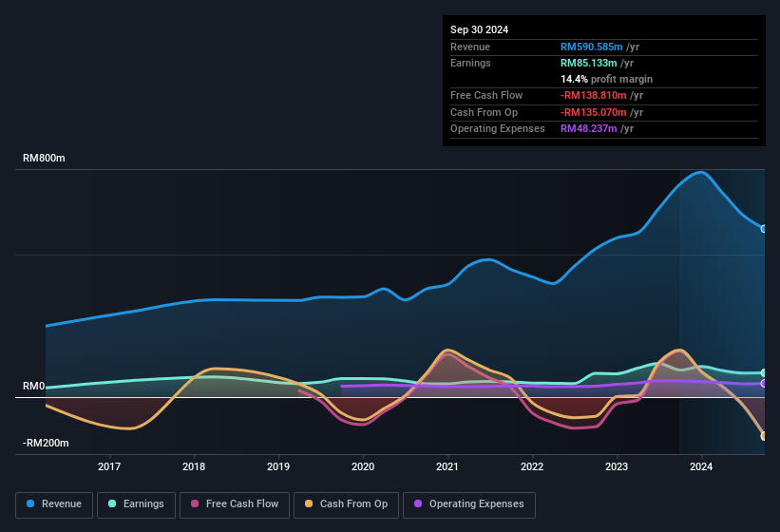Click the 14.4% profit margin text

pyautogui.click(x=606, y=79)
